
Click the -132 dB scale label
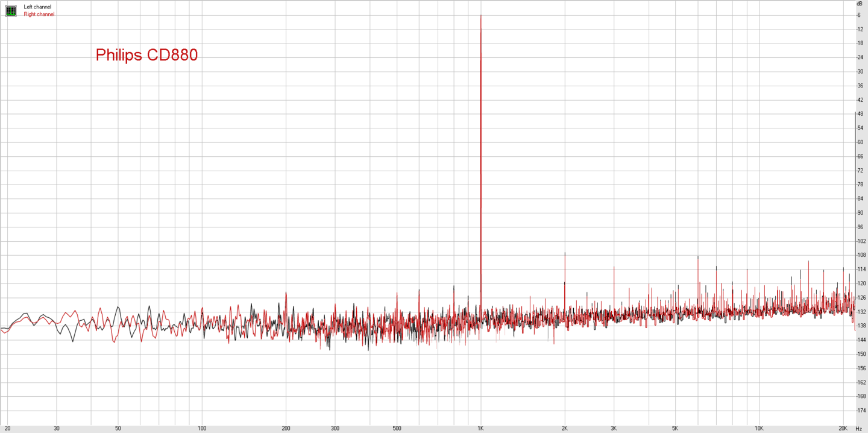[x=861, y=312]
